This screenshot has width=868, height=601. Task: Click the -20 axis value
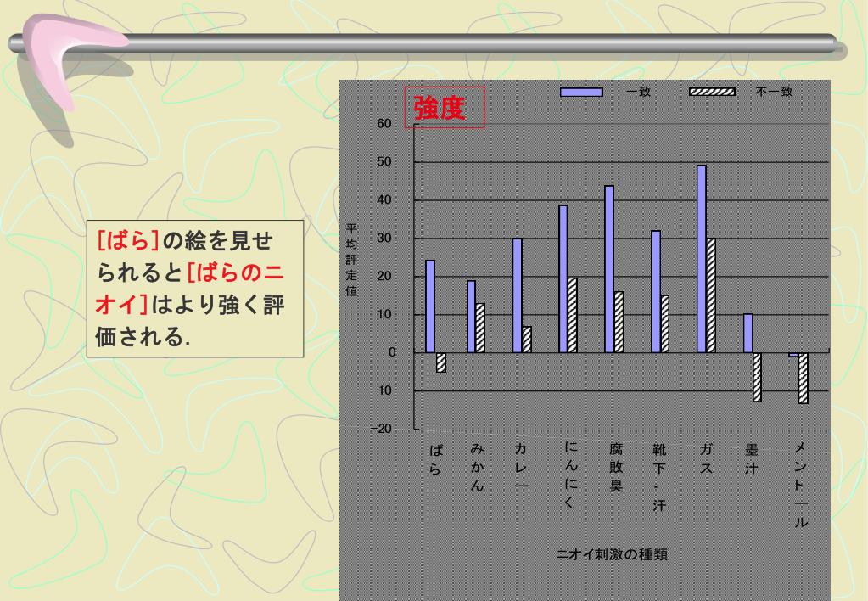coord(381,429)
